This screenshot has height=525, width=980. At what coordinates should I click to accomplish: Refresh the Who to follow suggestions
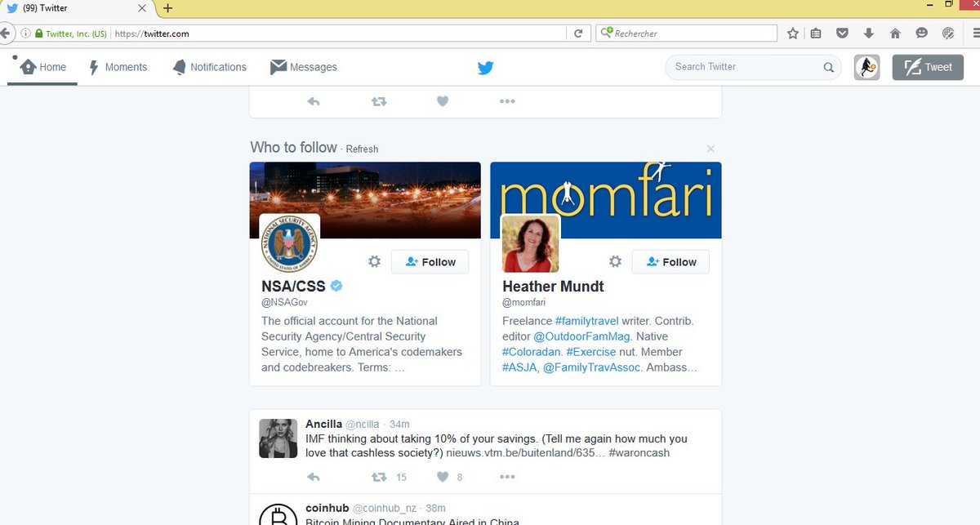pos(362,149)
